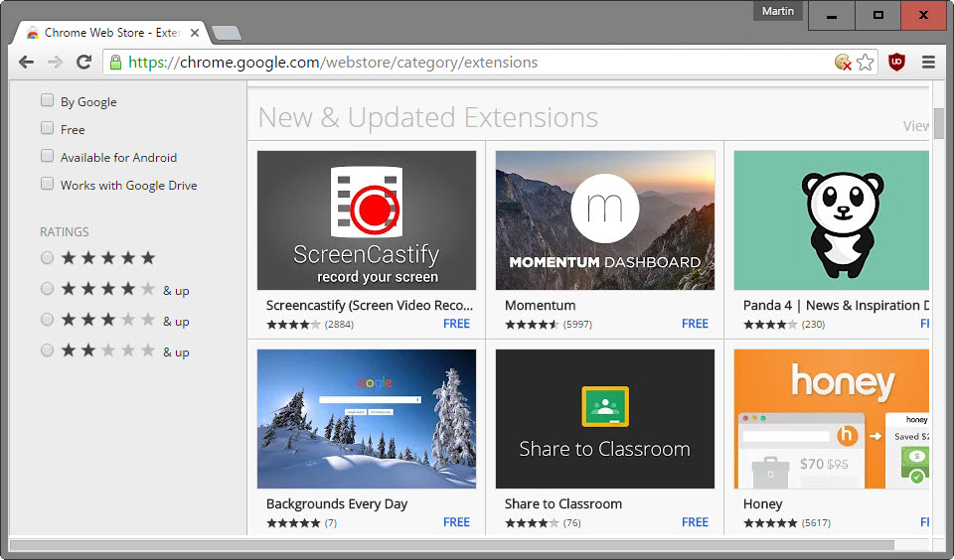Close the Chrome Web Store tab

click(x=195, y=33)
